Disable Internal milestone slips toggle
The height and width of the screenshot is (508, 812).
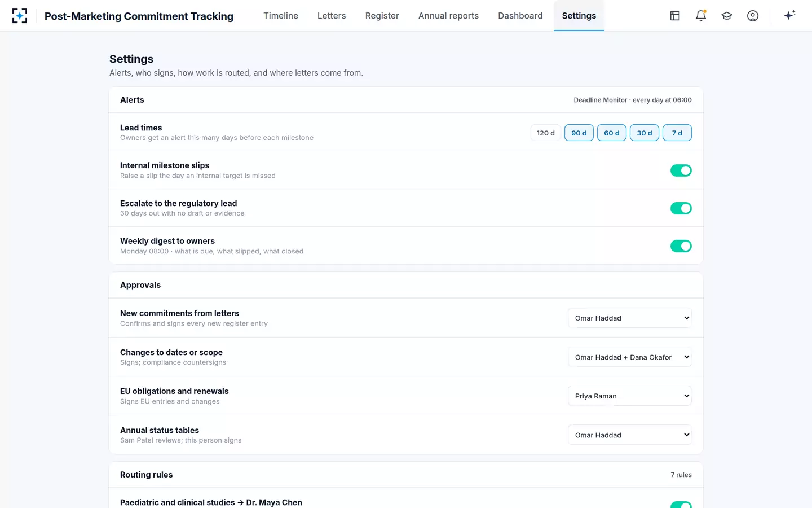coord(681,170)
